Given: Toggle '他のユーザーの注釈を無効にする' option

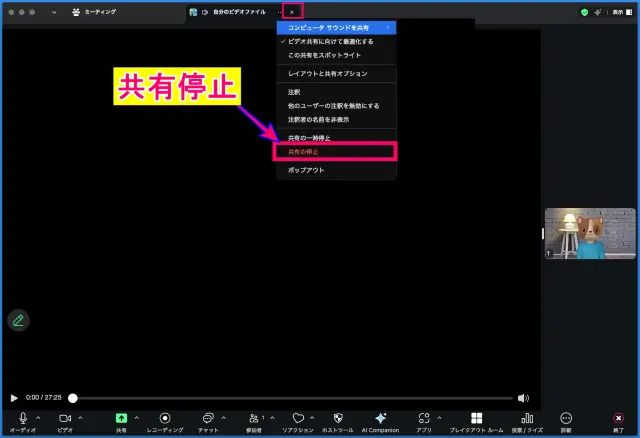Looking at the screenshot, I should click(333, 105).
